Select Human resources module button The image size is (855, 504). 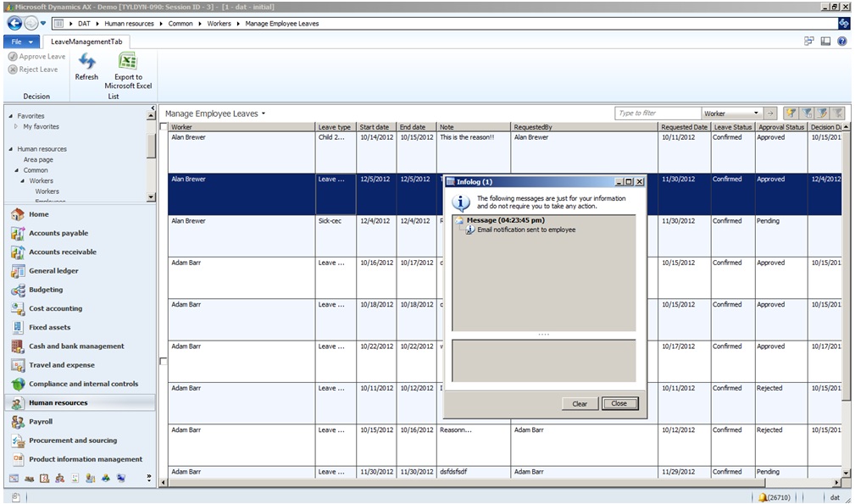[x=80, y=403]
